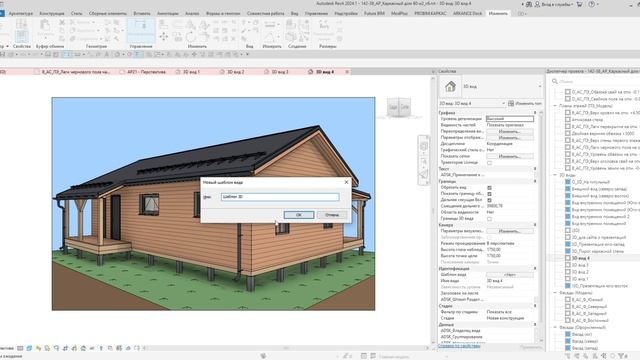
Task: Click the house type icon in Properties
Action: coord(450,87)
